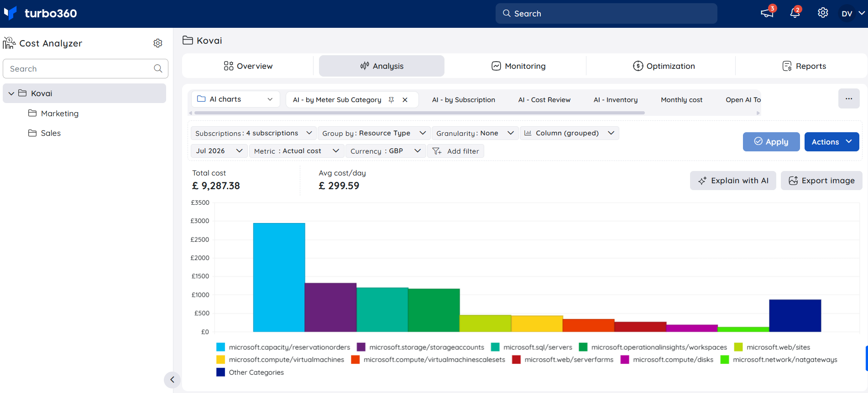The image size is (868, 393).
Task: Click avg cost/day value £ 299.59
Action: click(x=339, y=186)
